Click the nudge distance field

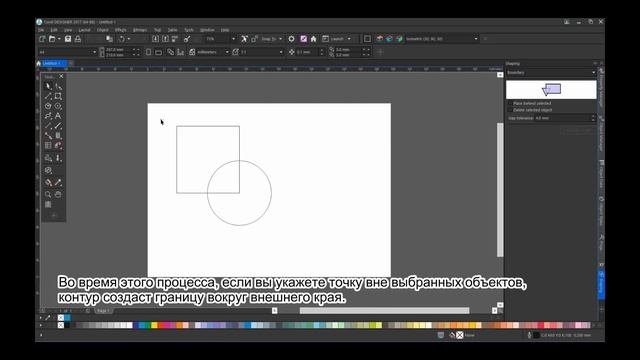(x=307, y=52)
